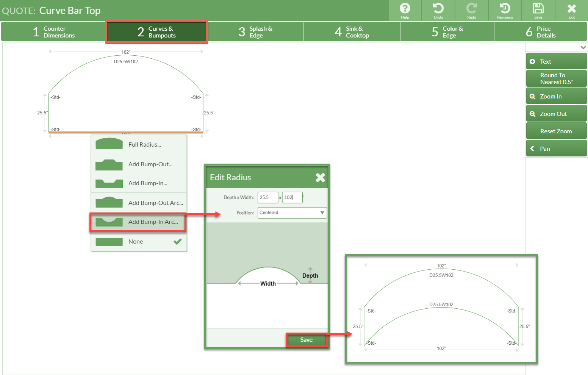
Task: Enable Round To Nearest 0.5 inches
Action: 556,78
